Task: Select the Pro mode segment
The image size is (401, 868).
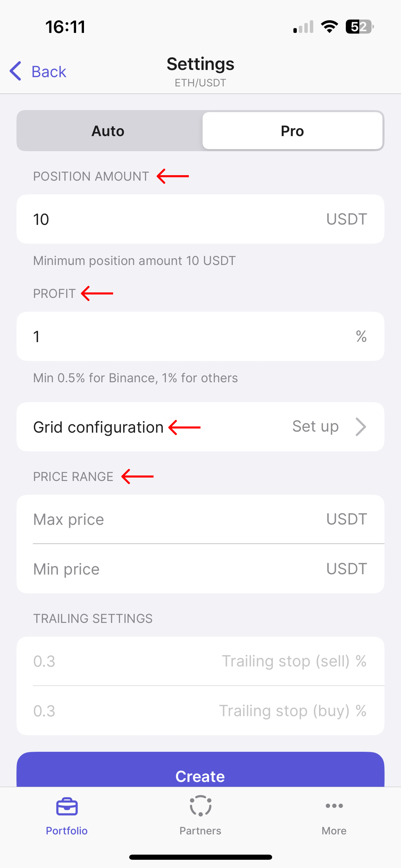Action: [292, 131]
